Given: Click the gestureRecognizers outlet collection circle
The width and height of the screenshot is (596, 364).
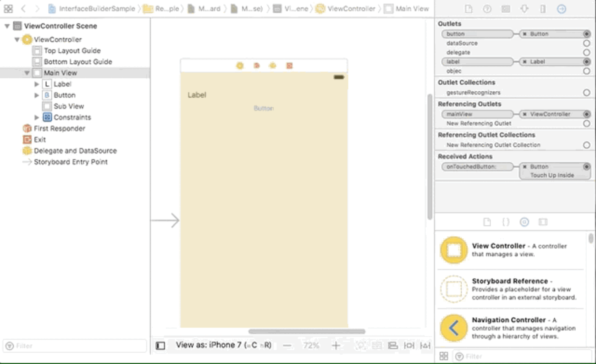Looking at the screenshot, I should point(586,93).
